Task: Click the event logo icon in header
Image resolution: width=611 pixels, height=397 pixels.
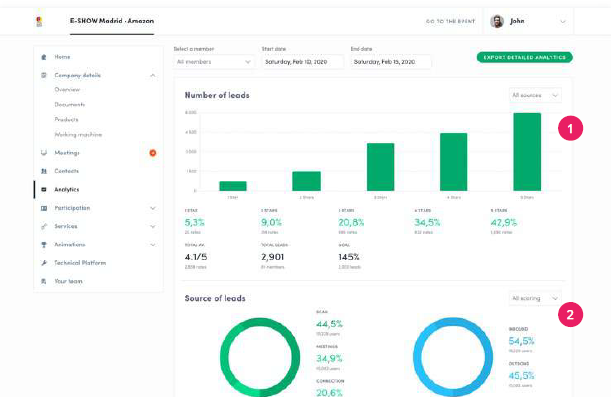Action: click(39, 21)
